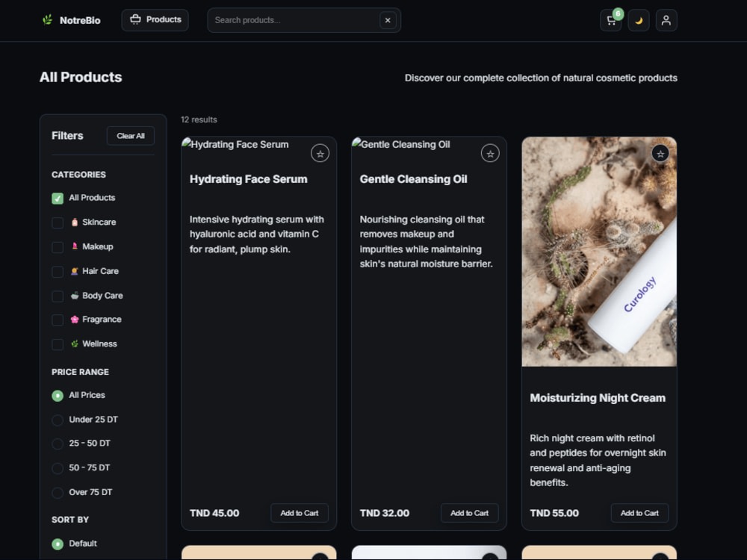The width and height of the screenshot is (747, 560).
Task: Click Makeup category lipstick icon
Action: pyautogui.click(x=74, y=246)
